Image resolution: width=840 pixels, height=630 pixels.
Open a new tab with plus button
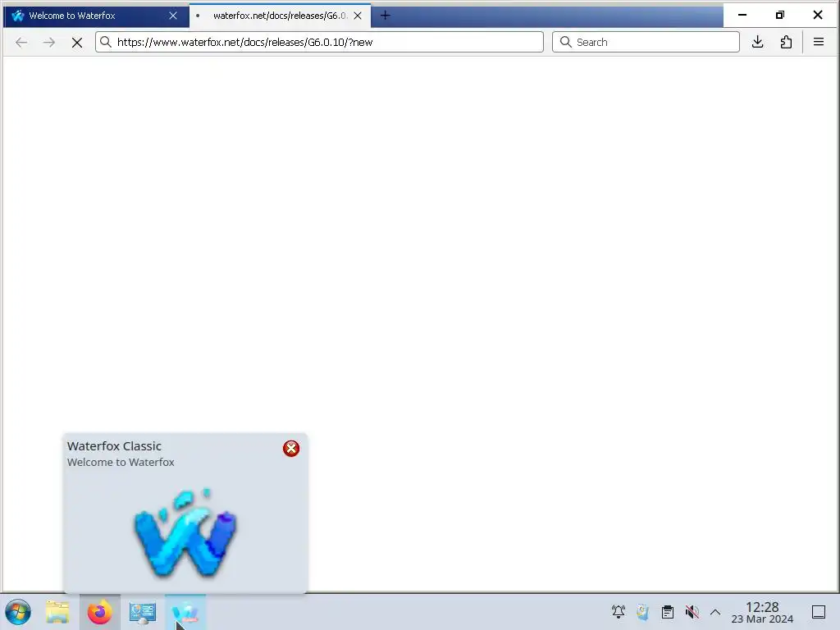coord(385,16)
